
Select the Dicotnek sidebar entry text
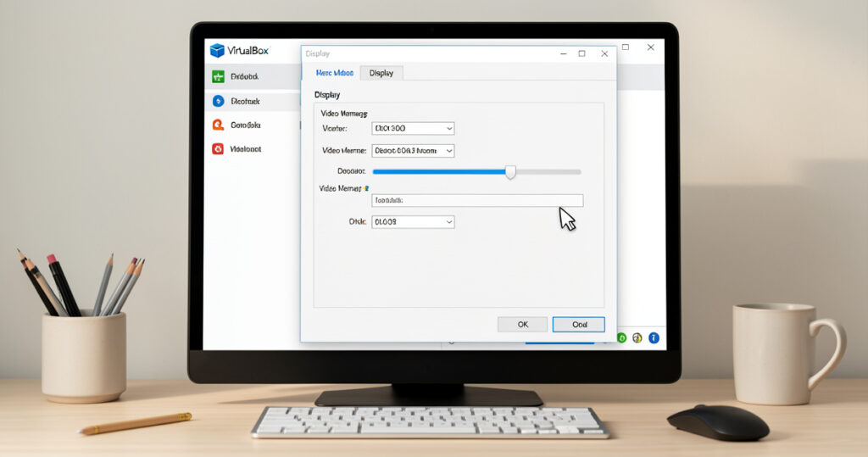tap(245, 102)
